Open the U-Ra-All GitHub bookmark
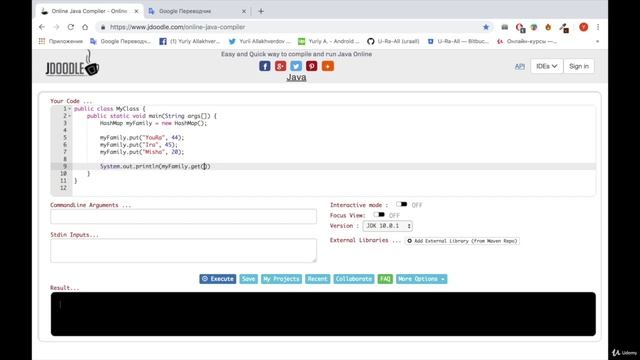The image size is (640, 360). coord(393,41)
